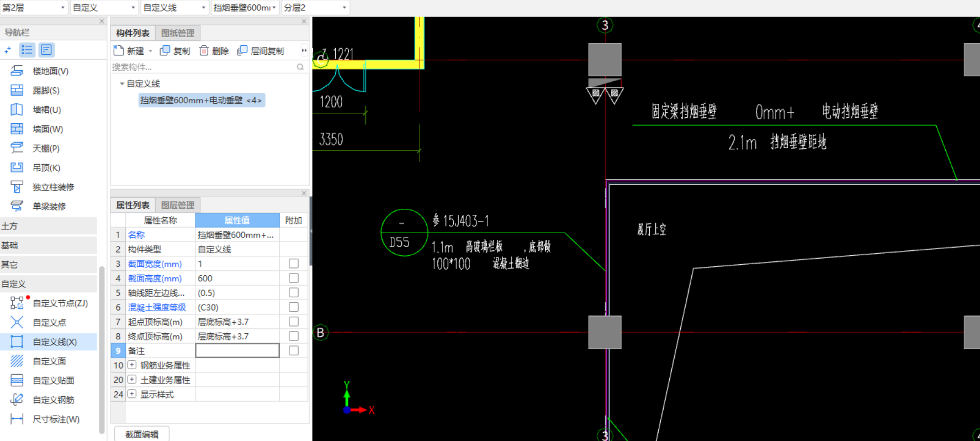This screenshot has height=441, width=980.
Task: Click the 截面编辑 button
Action: pos(142,434)
